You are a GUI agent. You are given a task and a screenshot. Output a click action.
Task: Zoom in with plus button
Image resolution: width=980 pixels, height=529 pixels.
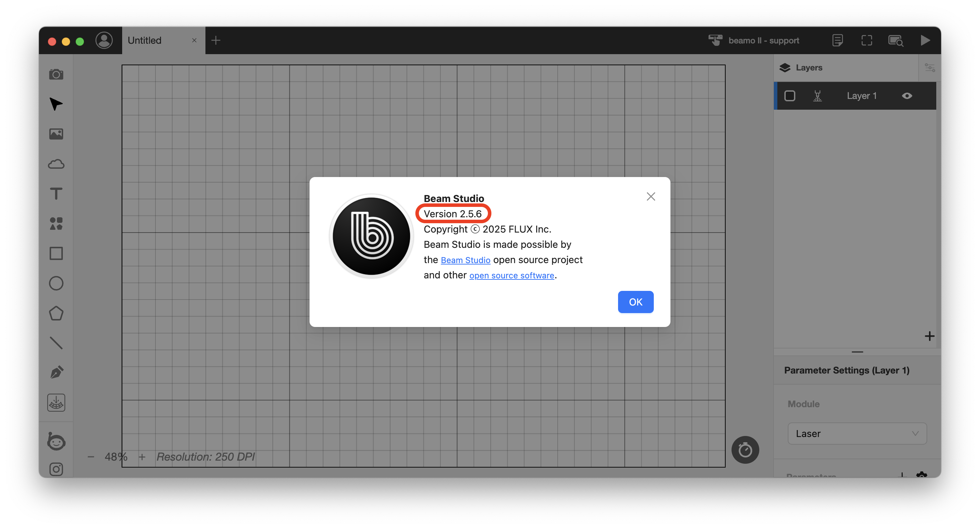(142, 457)
